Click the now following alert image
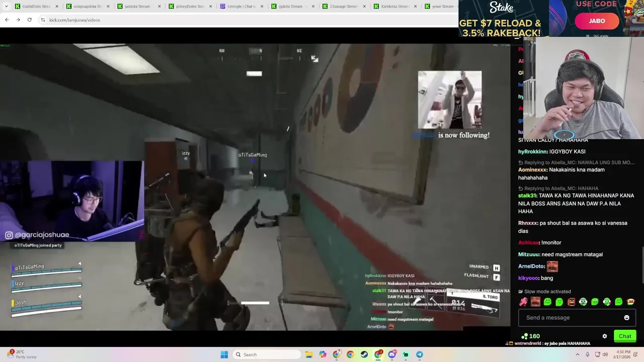 point(450,100)
